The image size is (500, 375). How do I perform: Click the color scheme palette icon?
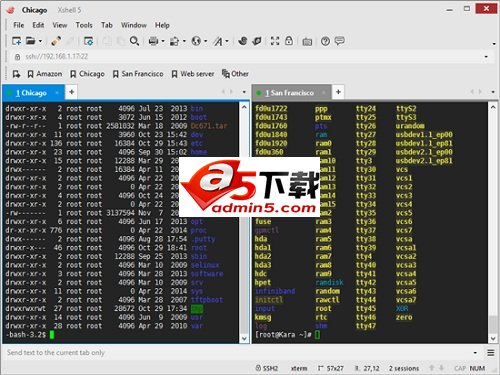click(174, 41)
